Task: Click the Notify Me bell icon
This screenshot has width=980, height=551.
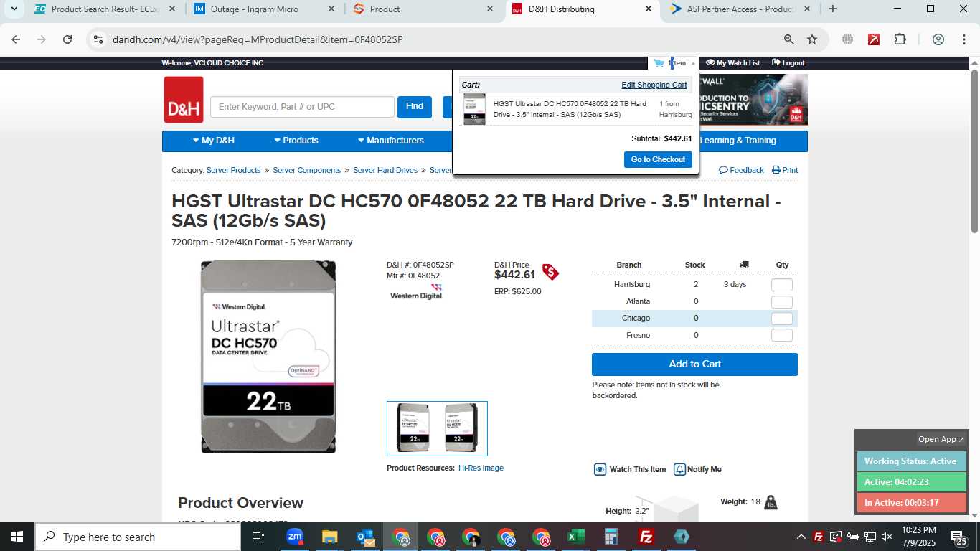Action: [679, 469]
